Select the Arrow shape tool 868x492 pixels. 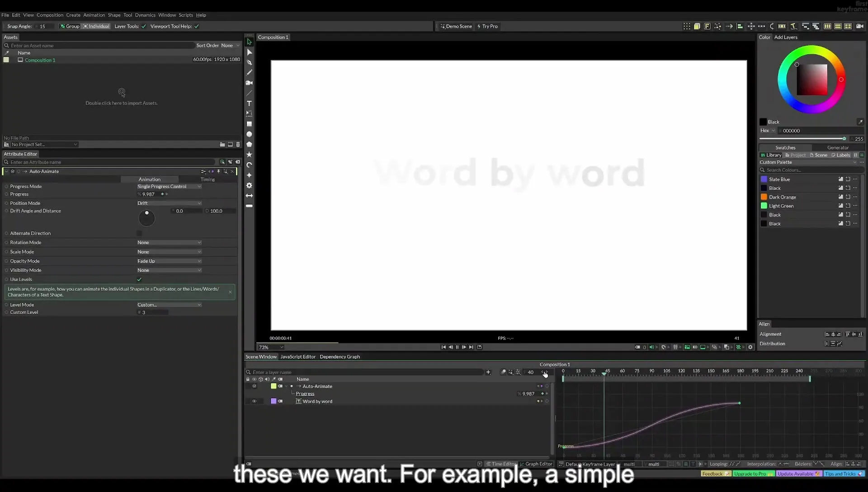click(x=249, y=196)
